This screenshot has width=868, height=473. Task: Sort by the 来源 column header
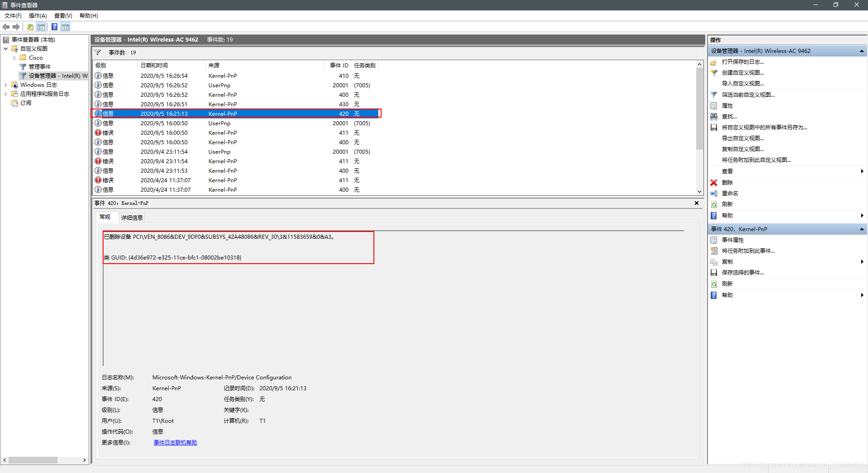(264, 66)
